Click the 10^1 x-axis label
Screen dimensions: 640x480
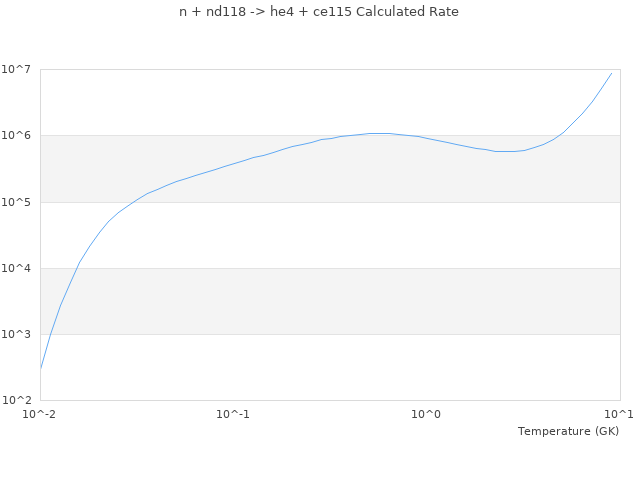618,414
